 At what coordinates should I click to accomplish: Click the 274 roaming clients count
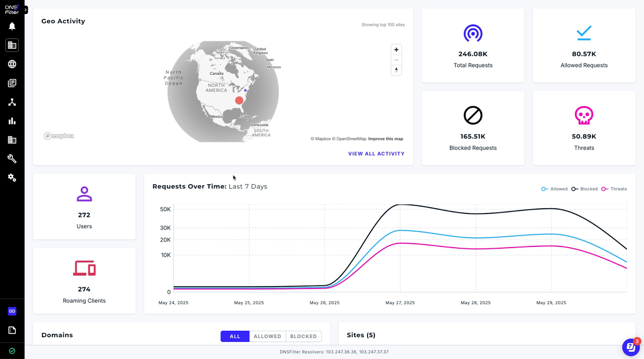84,289
